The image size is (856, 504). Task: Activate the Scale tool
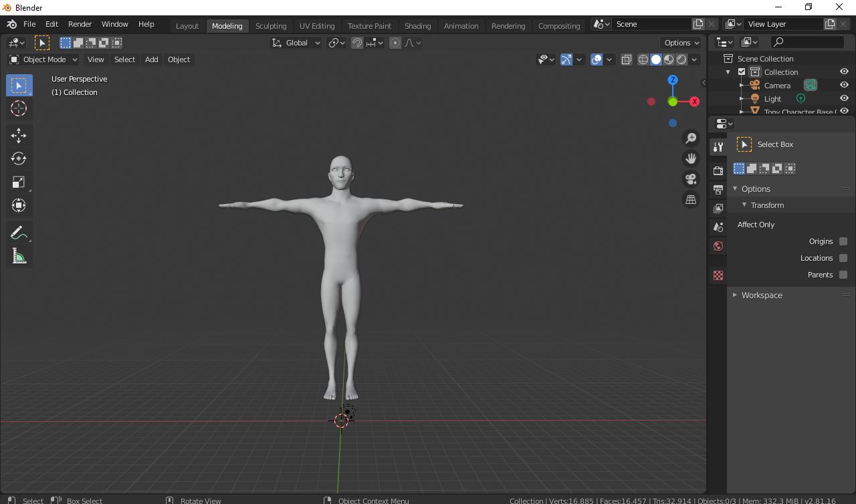(x=19, y=182)
